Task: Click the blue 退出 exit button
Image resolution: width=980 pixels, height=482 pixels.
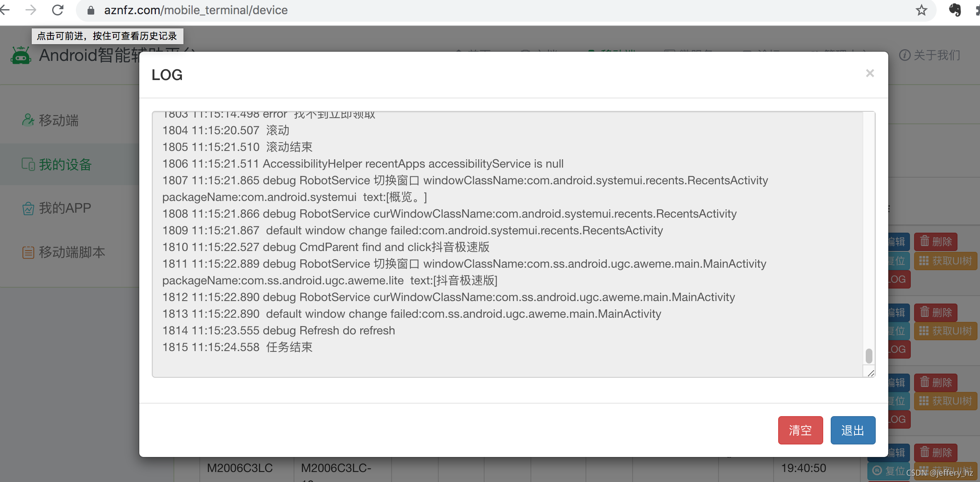Action: (x=853, y=430)
